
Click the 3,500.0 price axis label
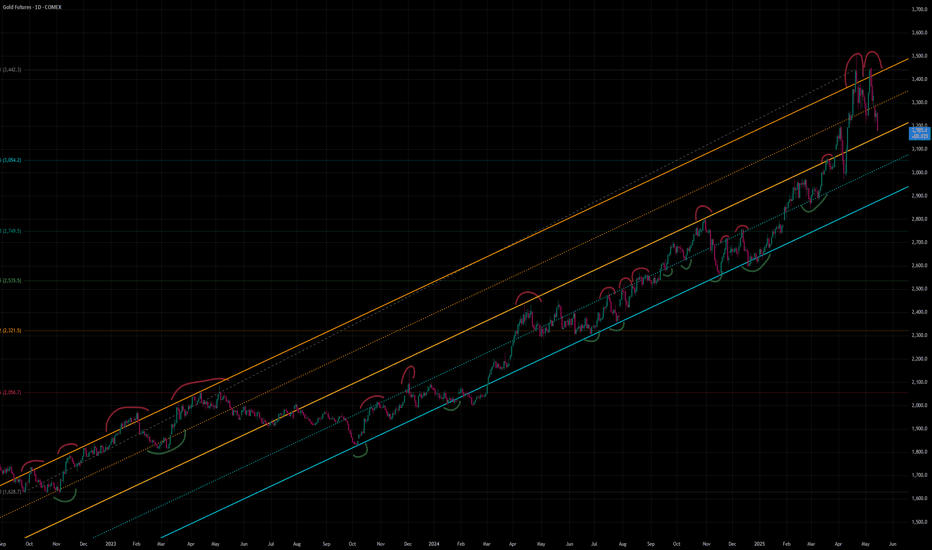point(920,56)
